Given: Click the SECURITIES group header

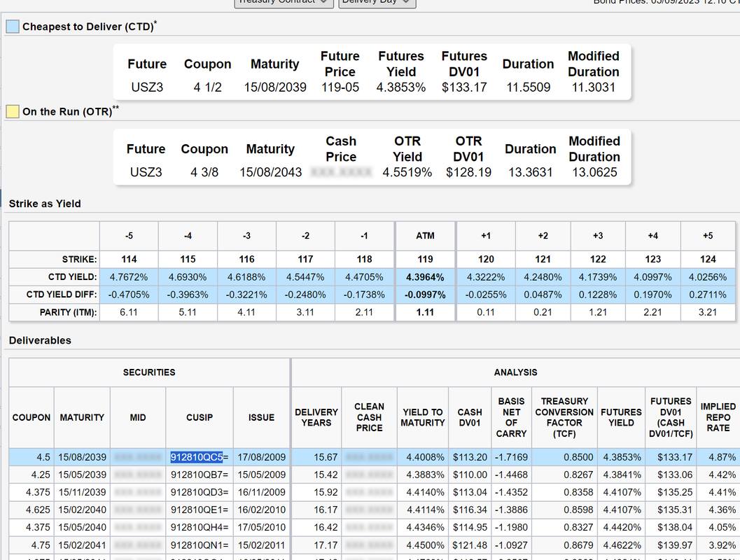Looking at the screenshot, I should tap(149, 372).
